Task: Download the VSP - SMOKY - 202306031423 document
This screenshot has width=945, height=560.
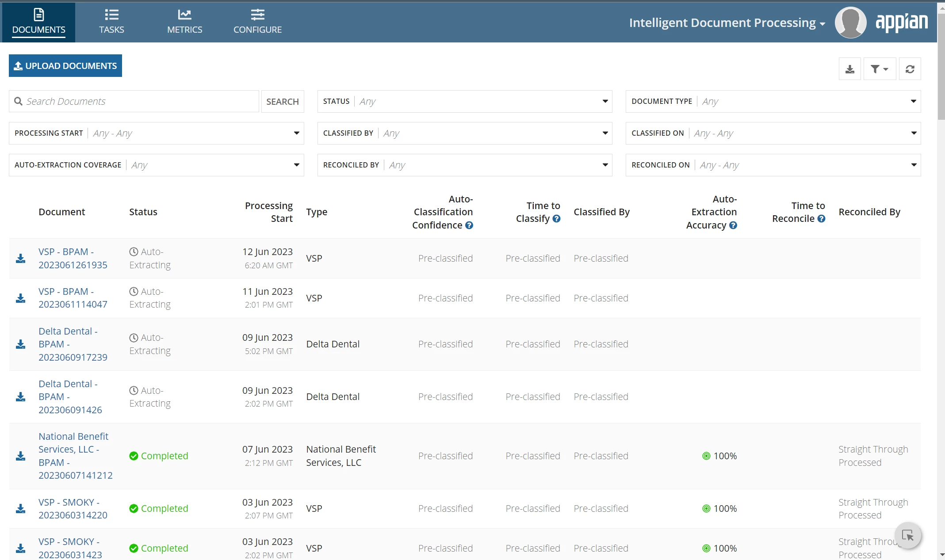Action: click(20, 549)
